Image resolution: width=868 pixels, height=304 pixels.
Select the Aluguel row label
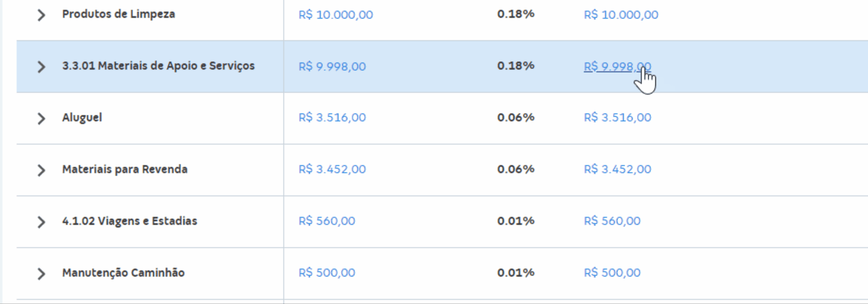tap(82, 118)
